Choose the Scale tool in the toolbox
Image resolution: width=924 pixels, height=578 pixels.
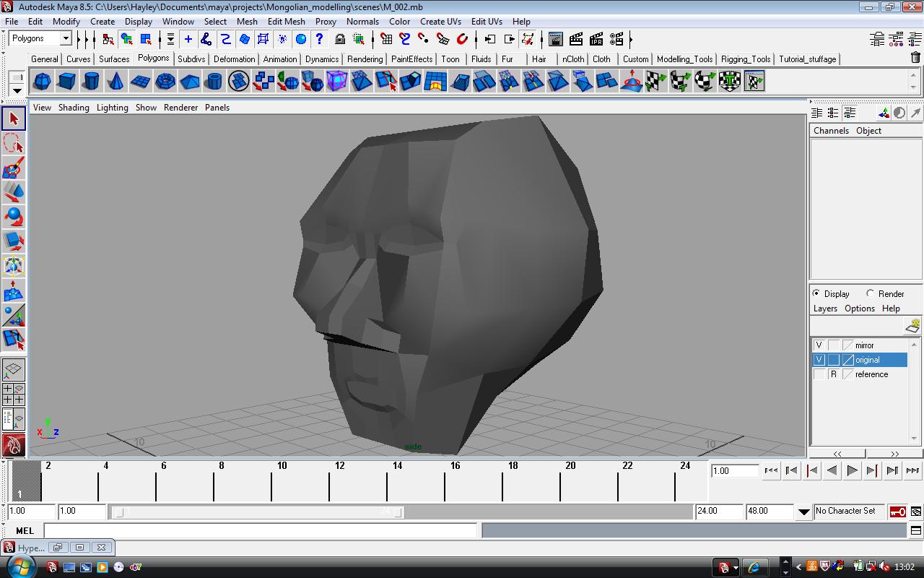(13, 241)
